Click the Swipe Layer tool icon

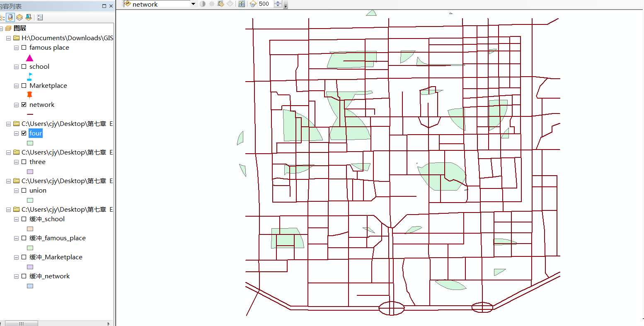[x=242, y=4]
